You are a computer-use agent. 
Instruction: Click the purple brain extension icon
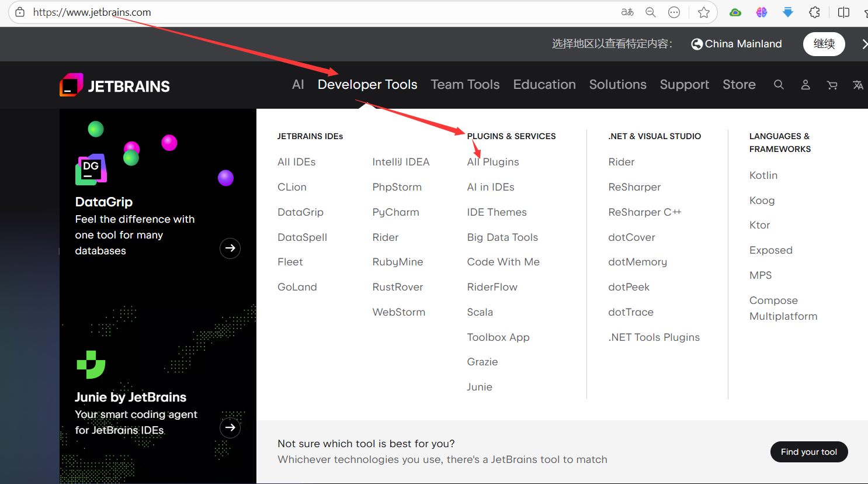pyautogui.click(x=762, y=12)
